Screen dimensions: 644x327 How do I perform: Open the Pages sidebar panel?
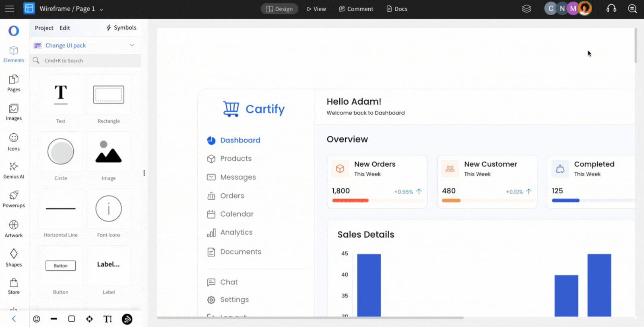tap(14, 83)
